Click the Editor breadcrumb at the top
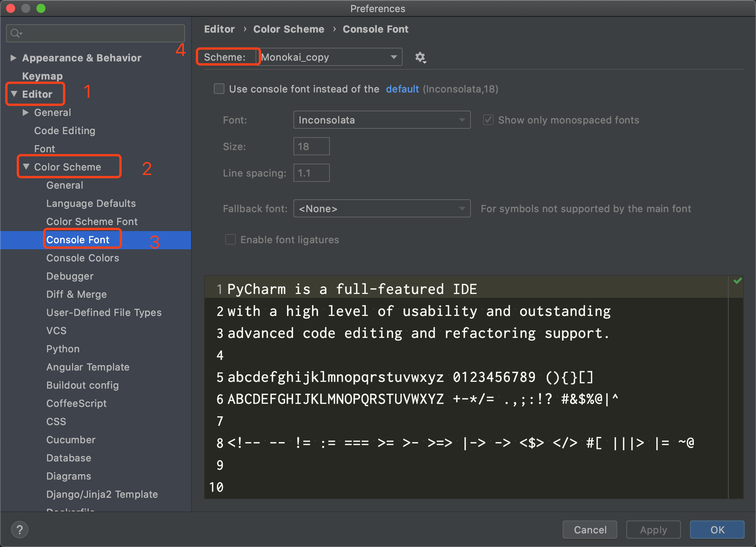 (x=219, y=29)
